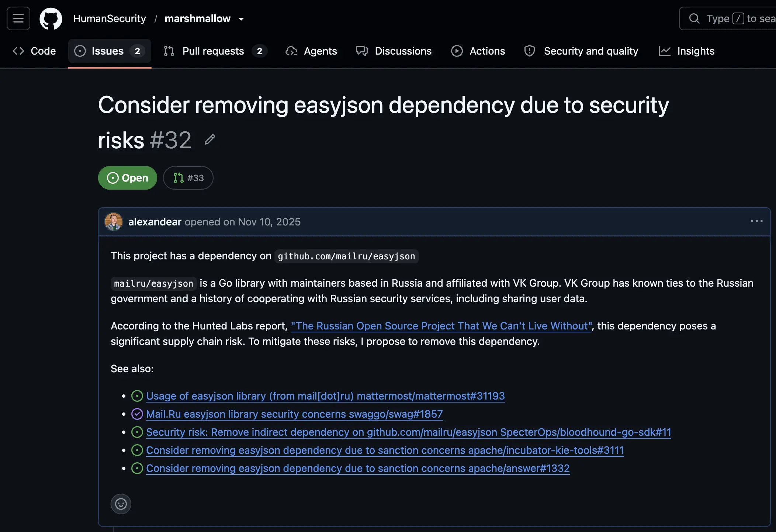Open the Actions tab

tap(478, 51)
